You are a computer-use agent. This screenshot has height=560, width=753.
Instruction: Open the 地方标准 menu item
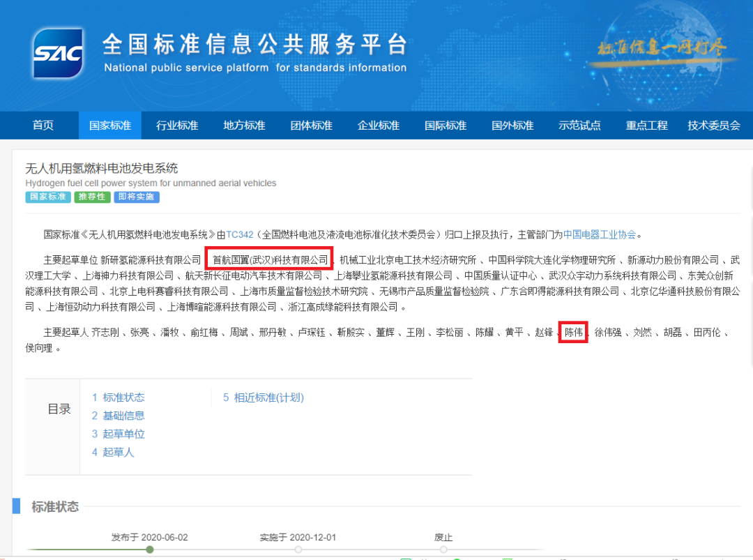point(245,126)
